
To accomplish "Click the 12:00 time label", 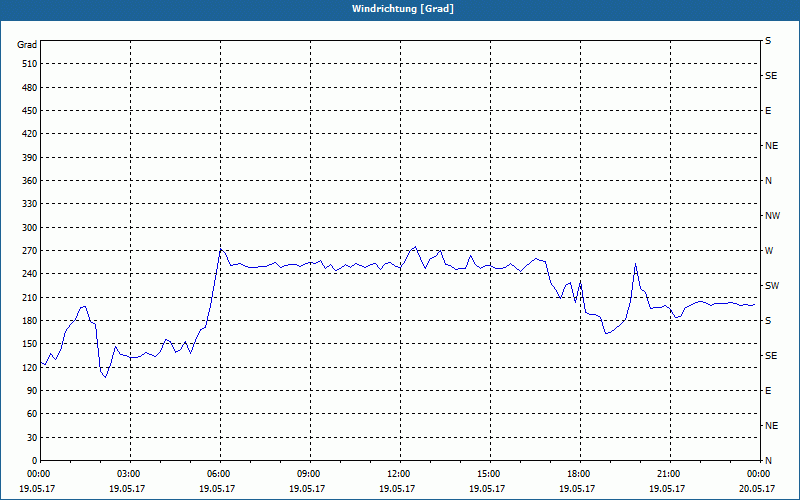I will [400, 474].
